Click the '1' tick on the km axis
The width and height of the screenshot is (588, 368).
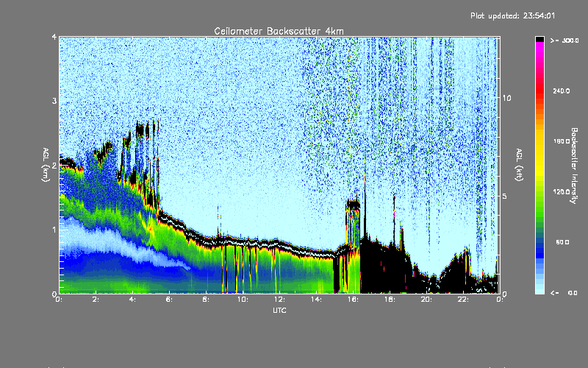click(x=54, y=230)
